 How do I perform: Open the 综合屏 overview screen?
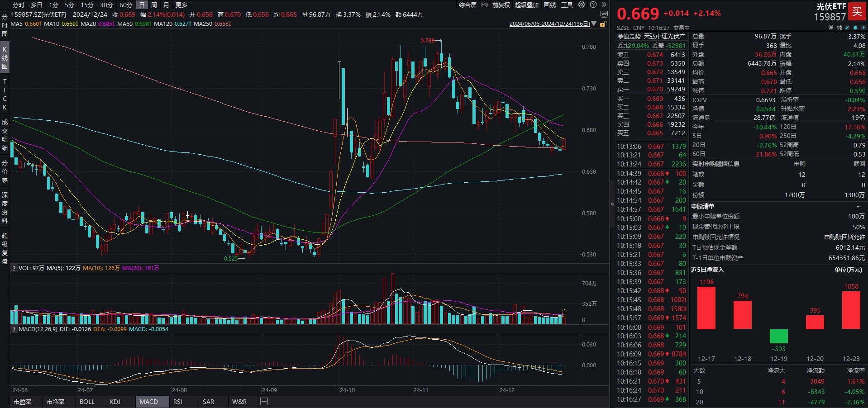pyautogui.click(x=467, y=5)
